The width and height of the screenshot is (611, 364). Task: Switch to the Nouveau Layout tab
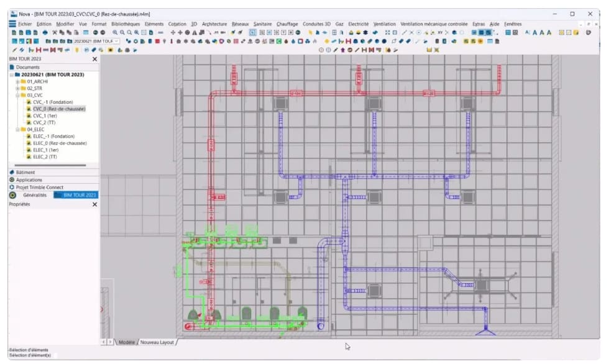157,342
